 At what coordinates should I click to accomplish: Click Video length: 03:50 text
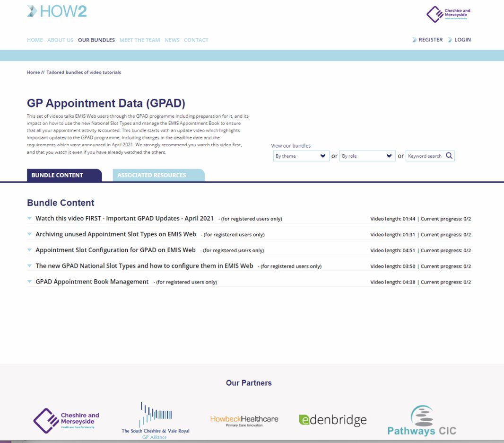pos(393,266)
